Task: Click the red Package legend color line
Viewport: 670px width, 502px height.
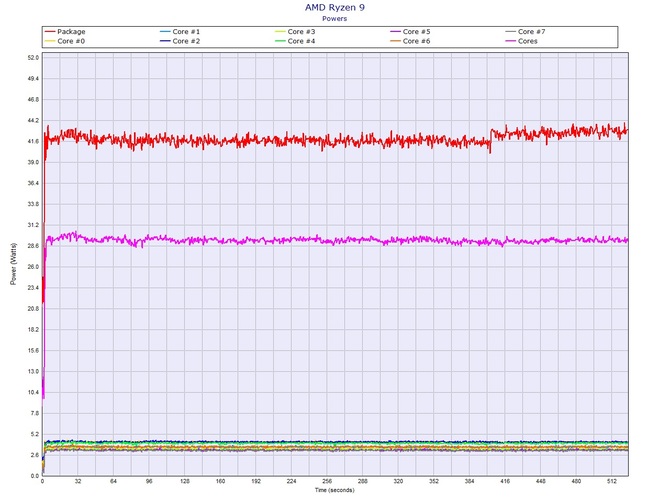Action: click(50, 32)
